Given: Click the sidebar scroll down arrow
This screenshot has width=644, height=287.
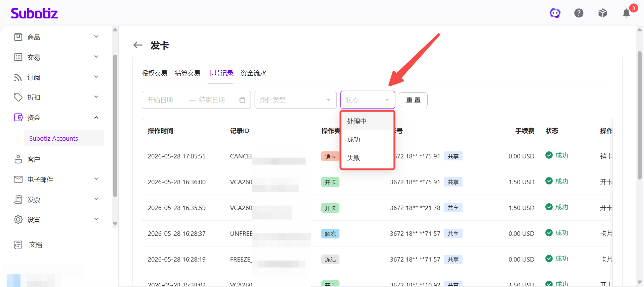Looking at the screenshot, I should tap(115, 224).
